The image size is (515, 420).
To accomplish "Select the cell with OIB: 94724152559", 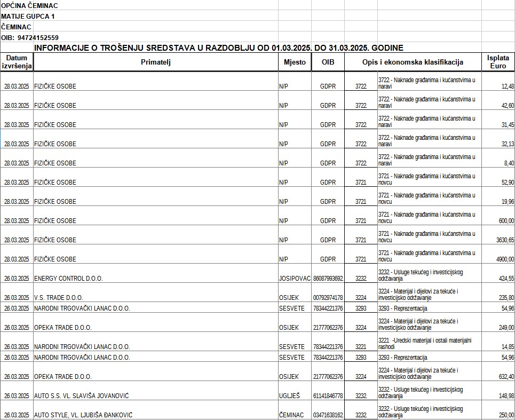I will (30, 37).
